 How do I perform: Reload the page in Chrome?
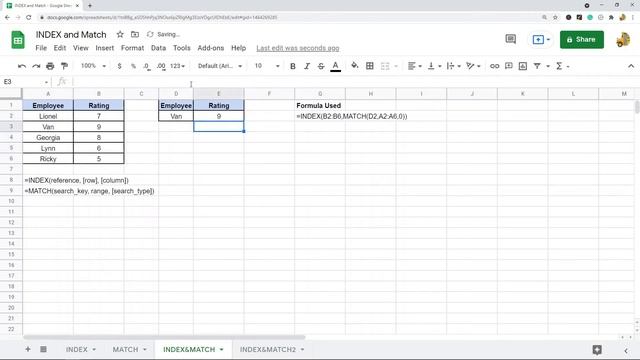(x=29, y=18)
